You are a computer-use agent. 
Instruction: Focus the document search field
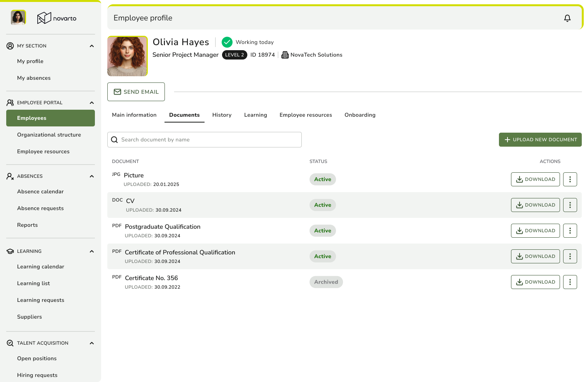[205, 140]
